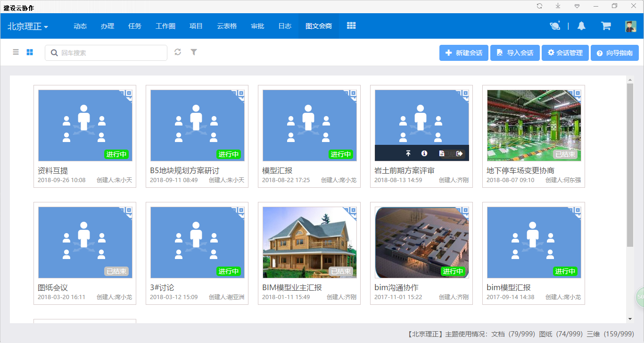Click the 图纸 (74/999) usage status text

[x=561, y=334]
